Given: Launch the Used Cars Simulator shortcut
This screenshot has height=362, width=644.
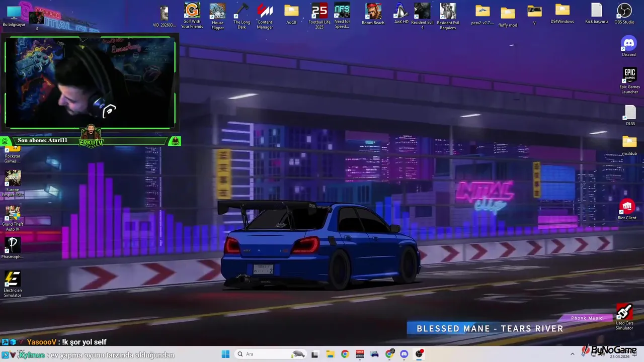Looking at the screenshot, I should (624, 317).
